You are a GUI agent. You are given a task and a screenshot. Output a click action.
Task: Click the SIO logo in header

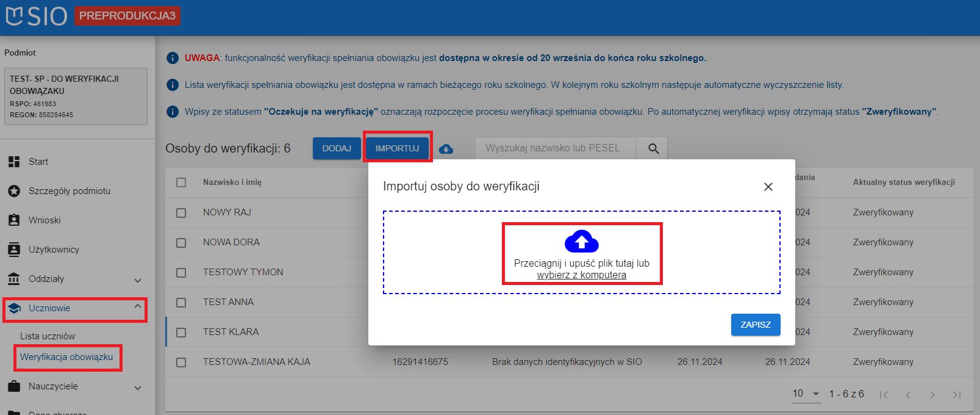click(x=37, y=16)
